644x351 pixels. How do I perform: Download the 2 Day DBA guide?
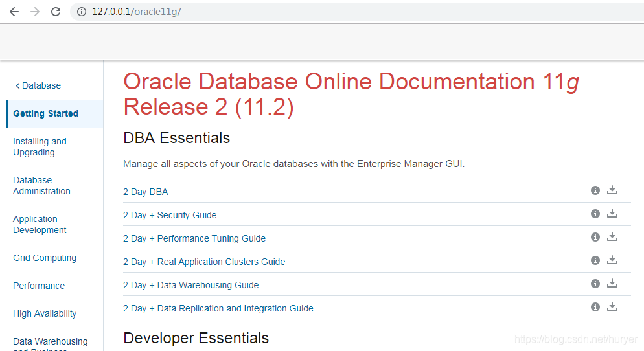tap(612, 190)
